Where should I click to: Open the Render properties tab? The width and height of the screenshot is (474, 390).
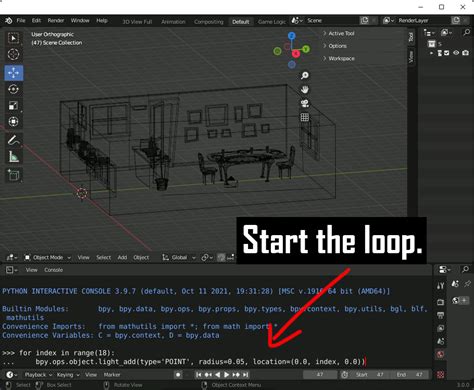pos(440,302)
